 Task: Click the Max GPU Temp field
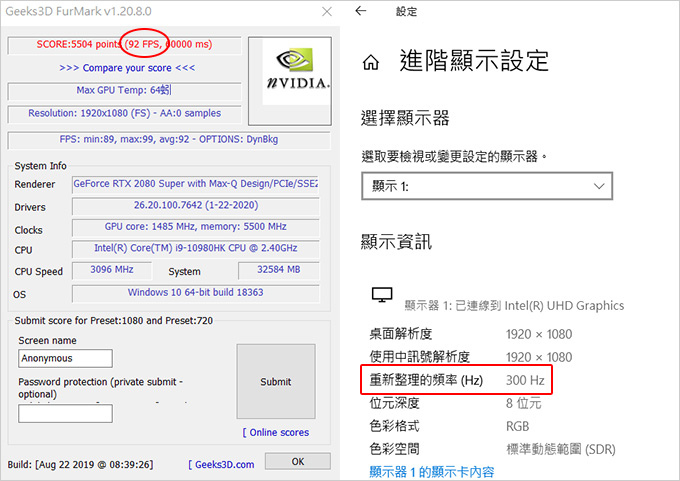[x=124, y=91]
